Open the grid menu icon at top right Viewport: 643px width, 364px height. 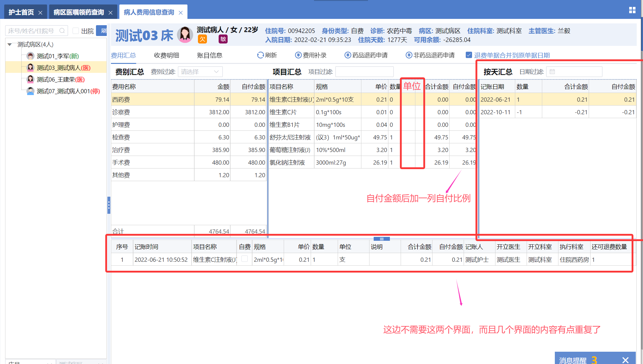(632, 10)
